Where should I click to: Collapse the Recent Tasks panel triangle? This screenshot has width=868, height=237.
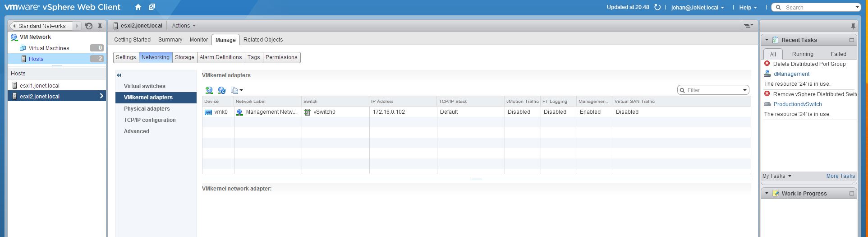point(766,40)
